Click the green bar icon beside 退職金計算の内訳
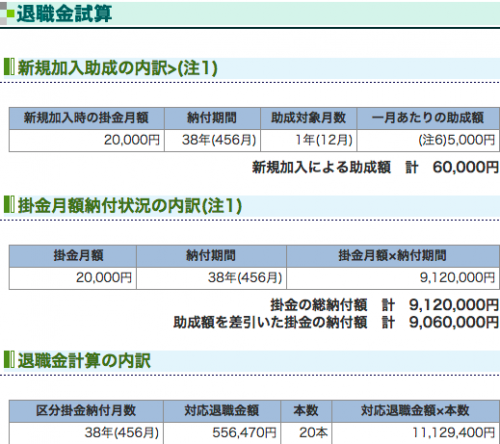This screenshot has height=444, width=500. point(9,359)
